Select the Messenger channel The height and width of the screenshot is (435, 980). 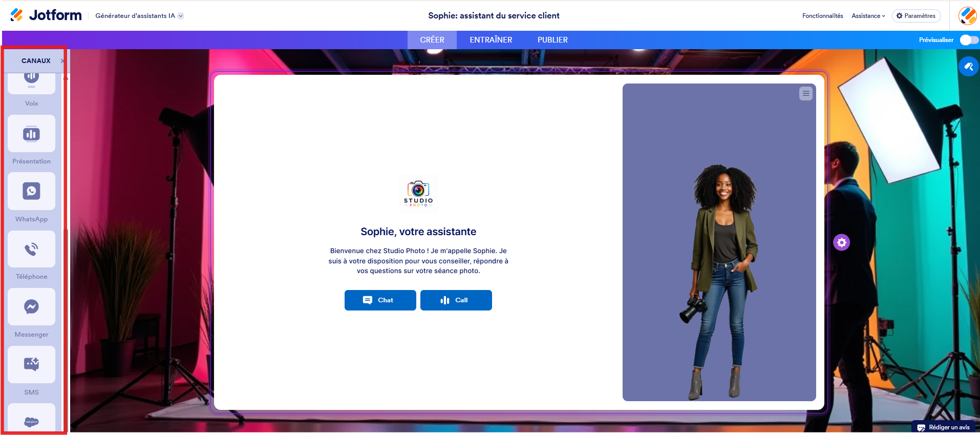(31, 306)
